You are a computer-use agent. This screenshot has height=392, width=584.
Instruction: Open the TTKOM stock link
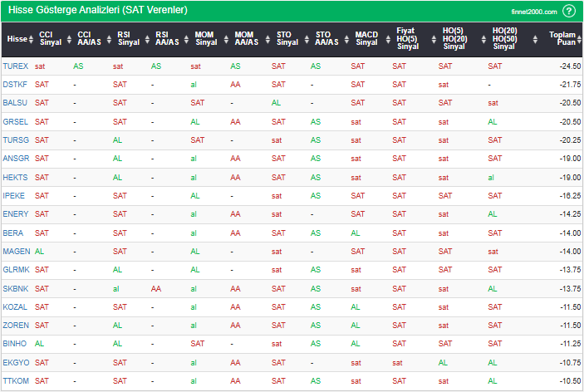(15, 380)
